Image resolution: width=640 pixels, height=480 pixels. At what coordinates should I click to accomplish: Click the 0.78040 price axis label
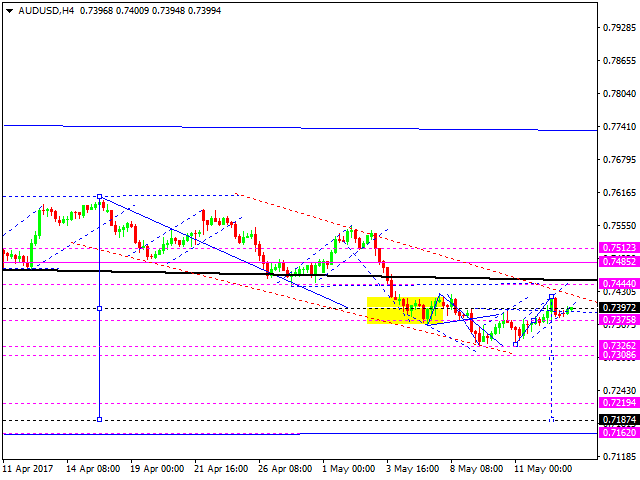(x=619, y=93)
